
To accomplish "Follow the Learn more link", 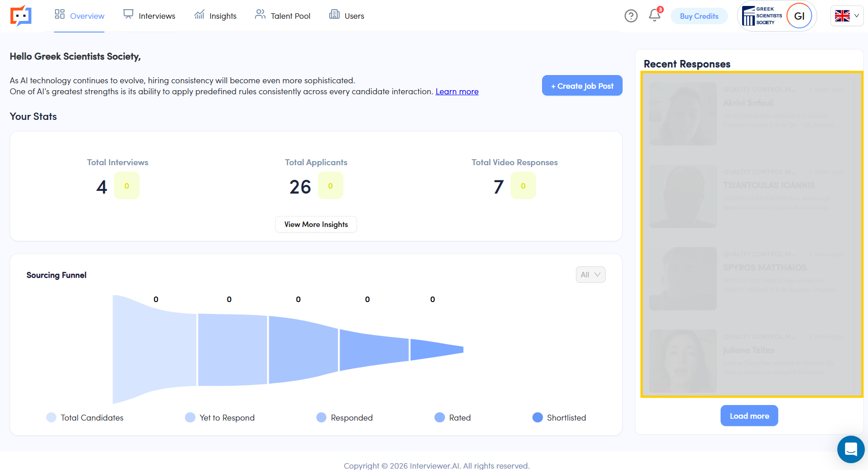I will (x=457, y=92).
